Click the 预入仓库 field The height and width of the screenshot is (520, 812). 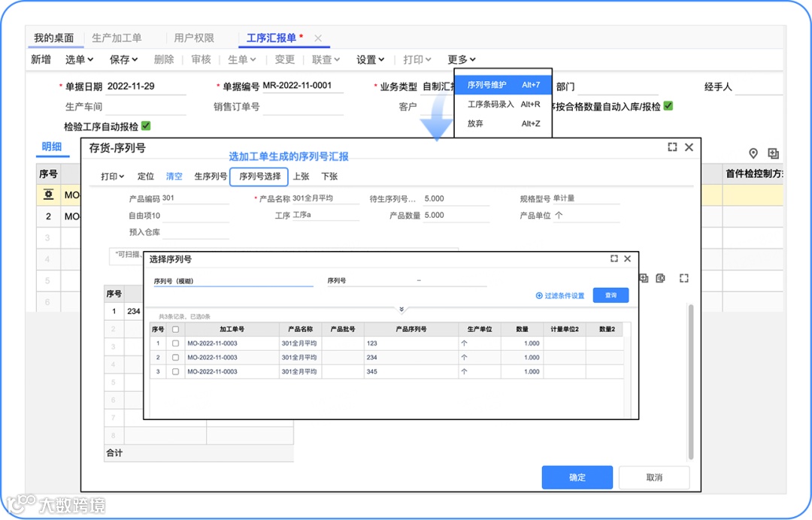click(195, 232)
